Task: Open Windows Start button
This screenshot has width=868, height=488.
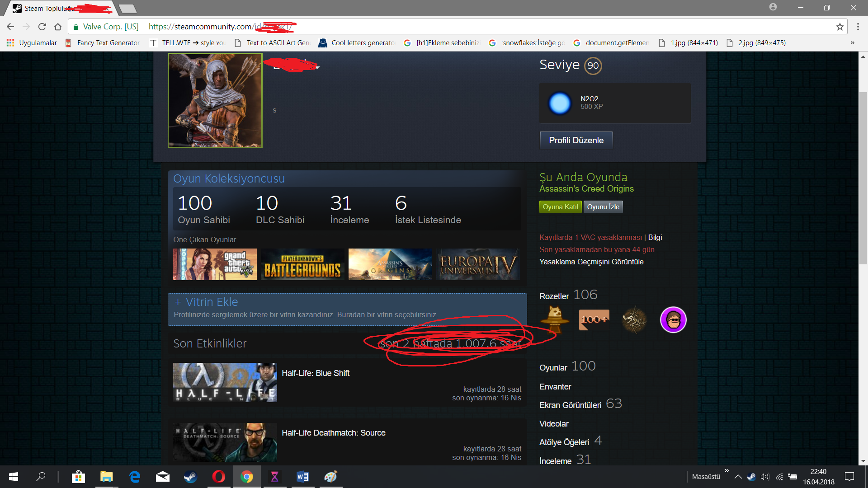Action: [x=13, y=477]
